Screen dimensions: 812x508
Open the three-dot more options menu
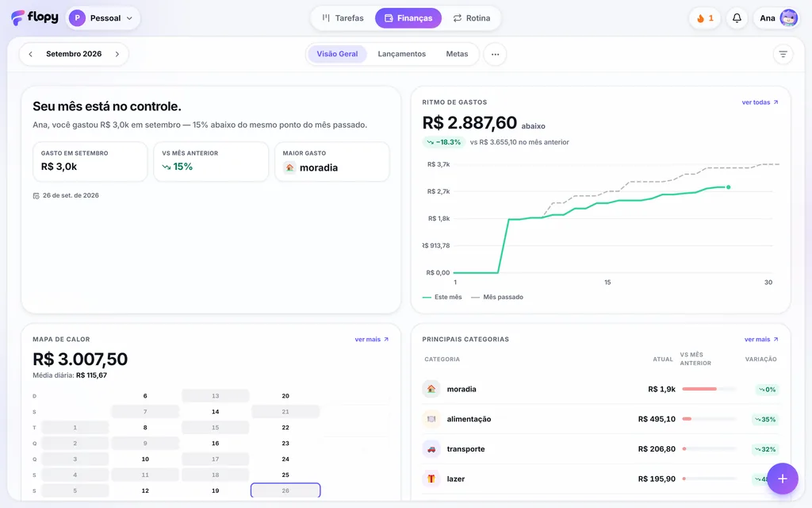[495, 55]
